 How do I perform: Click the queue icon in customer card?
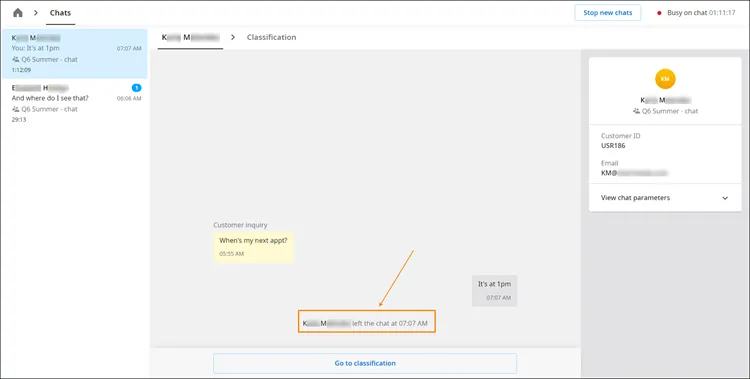[x=636, y=111]
